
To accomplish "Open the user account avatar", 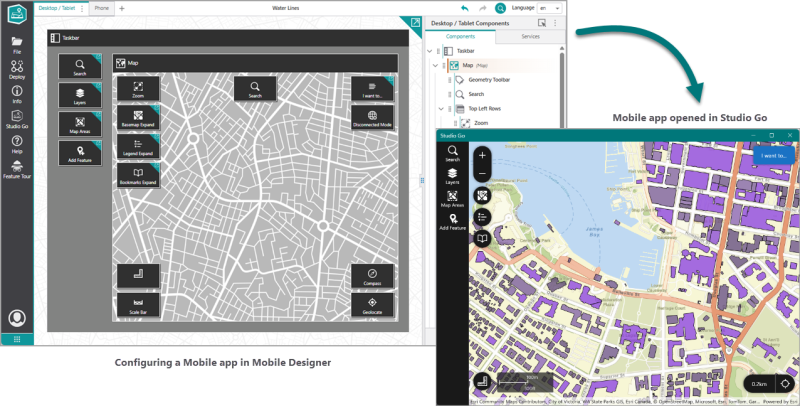I will coord(17,318).
